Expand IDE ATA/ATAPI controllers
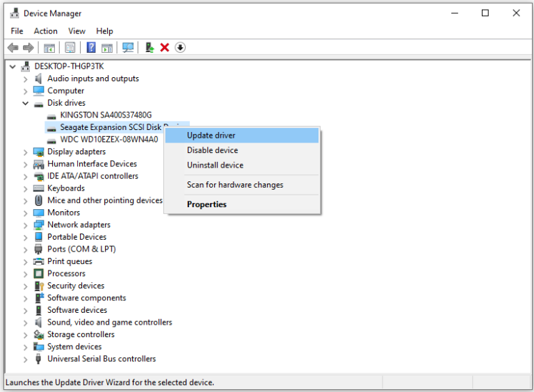Screen dimensions: 534x392 26,177
